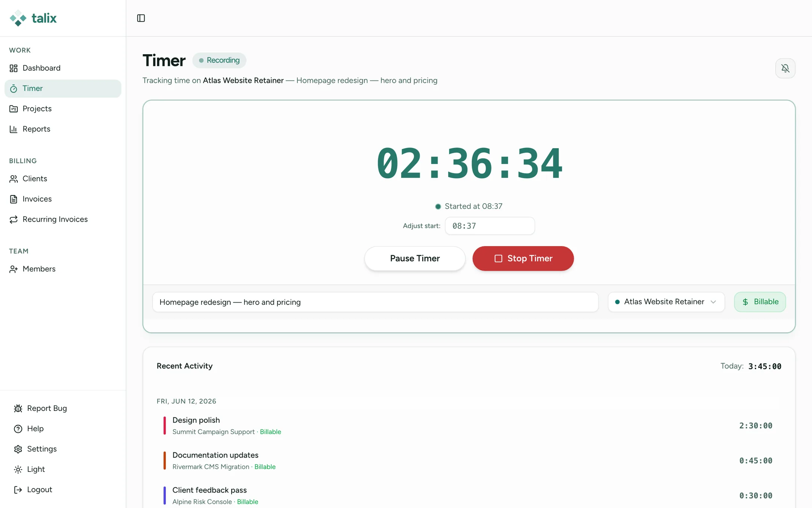
Task: Click the stop square icon in Stop Timer
Action: [x=498, y=259]
